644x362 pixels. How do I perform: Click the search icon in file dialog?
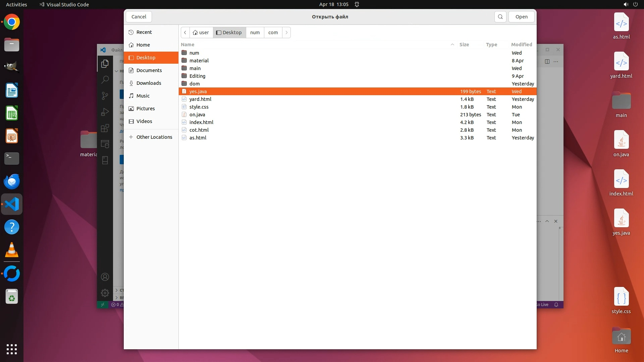coord(500,17)
